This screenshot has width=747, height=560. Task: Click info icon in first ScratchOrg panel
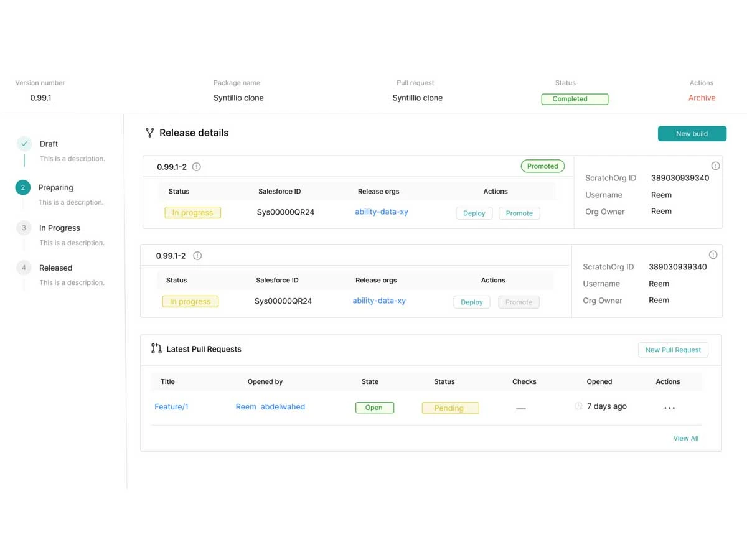coord(715,166)
